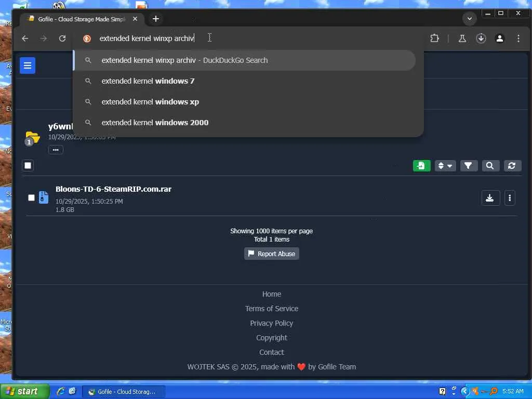Choose suggestion 'extended kernel windows 2000'

(x=244, y=123)
